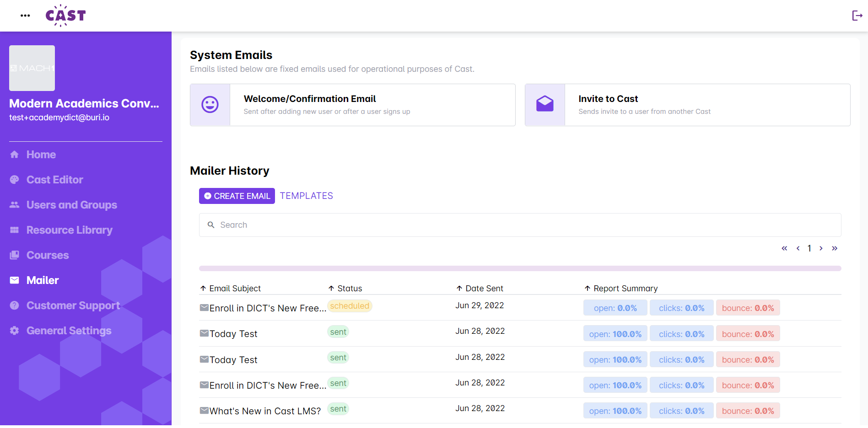
Task: Go to the next page of results
Action: pyautogui.click(x=821, y=248)
